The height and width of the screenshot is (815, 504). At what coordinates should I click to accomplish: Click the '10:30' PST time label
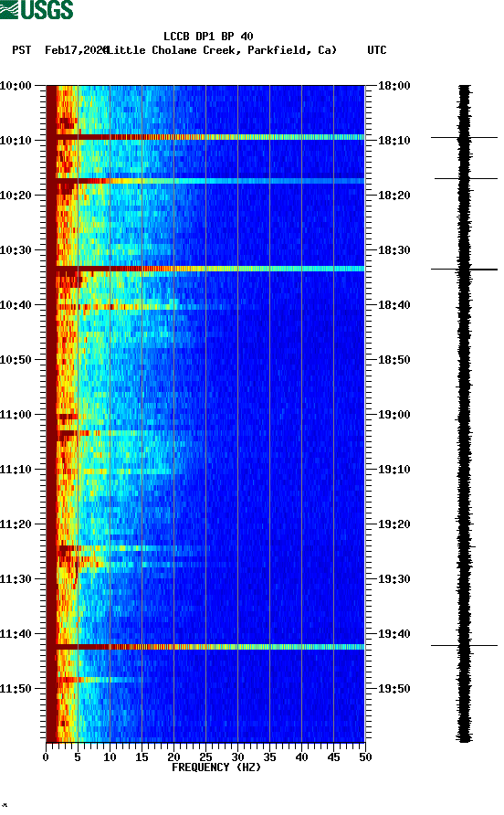16,250
